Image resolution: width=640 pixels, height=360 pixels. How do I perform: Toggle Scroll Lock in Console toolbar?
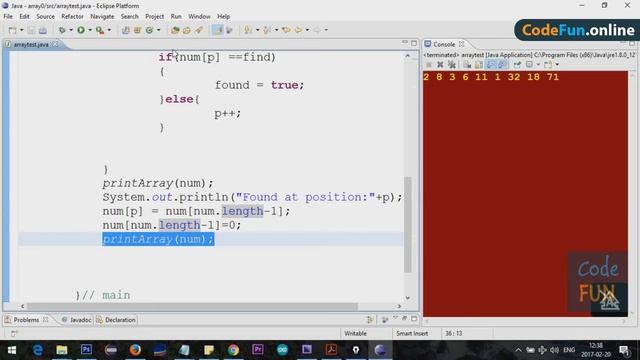(x=479, y=64)
